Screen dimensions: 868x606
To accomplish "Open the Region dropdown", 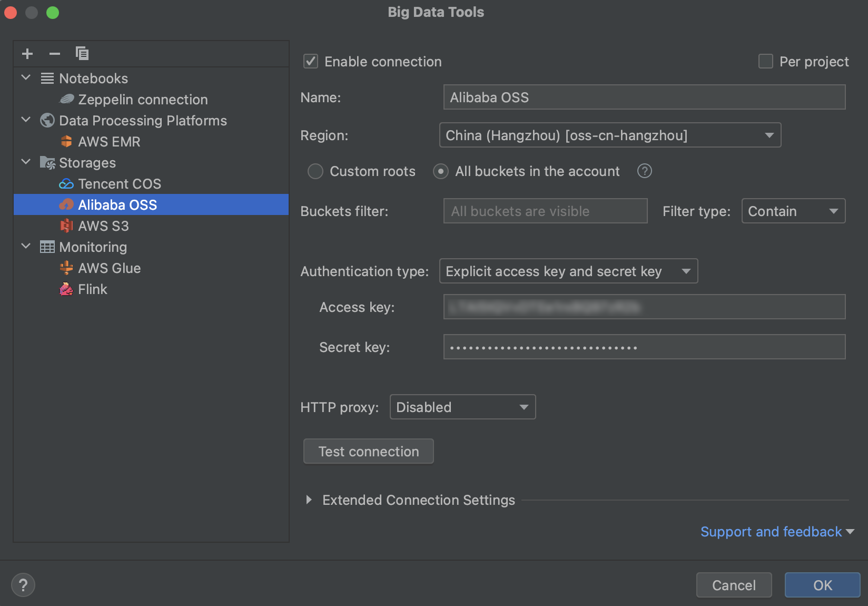I will click(x=768, y=135).
